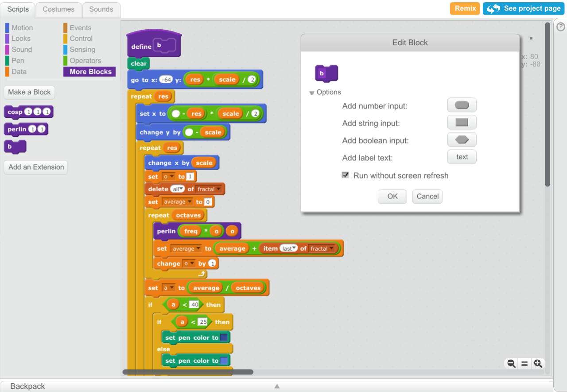Click the perlin call block in script

click(x=197, y=231)
